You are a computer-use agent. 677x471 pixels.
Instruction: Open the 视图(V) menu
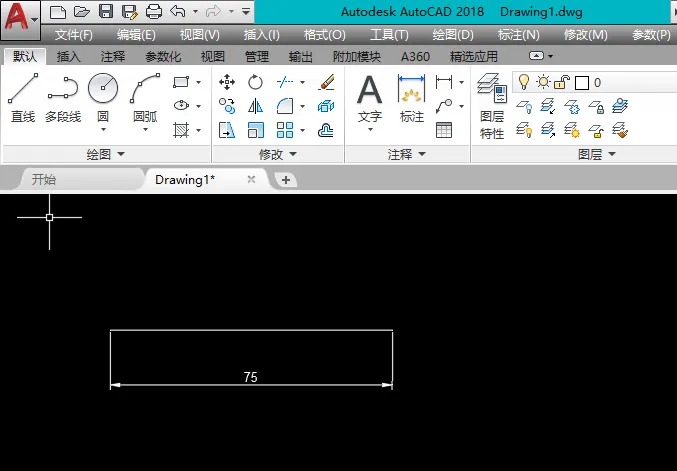click(199, 35)
